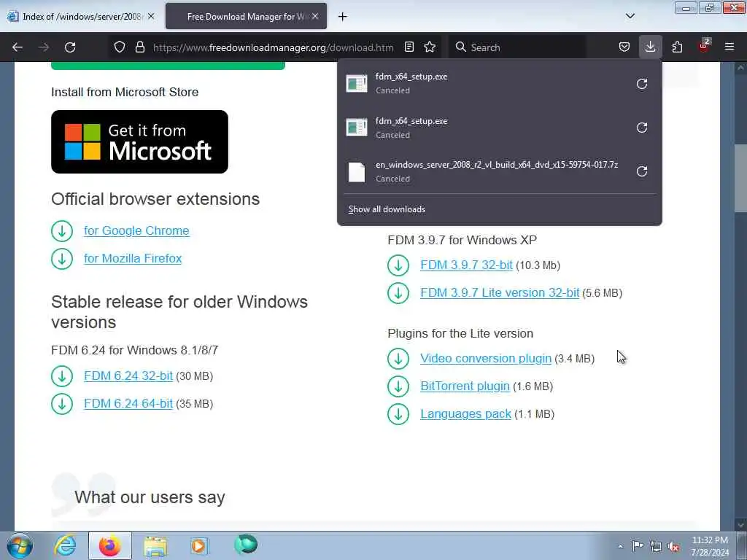Click download arrow icon beside FDM 6.24 32-bit
The width and height of the screenshot is (747, 560).
click(x=62, y=376)
